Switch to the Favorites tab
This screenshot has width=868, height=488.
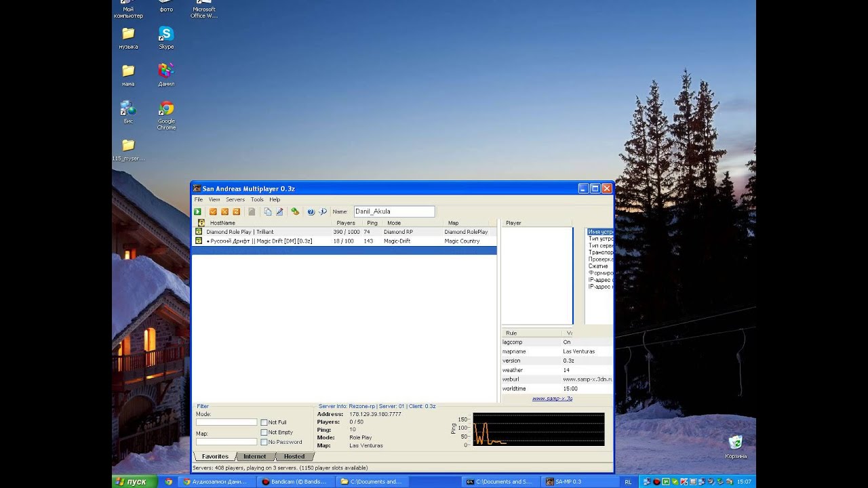pos(215,456)
